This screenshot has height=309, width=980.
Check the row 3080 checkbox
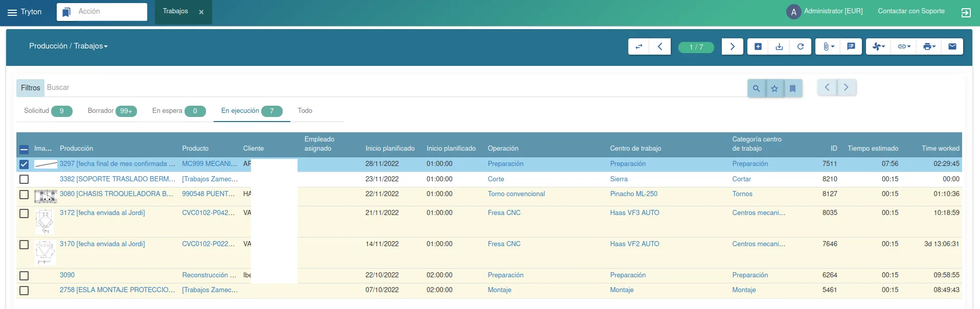point(24,195)
